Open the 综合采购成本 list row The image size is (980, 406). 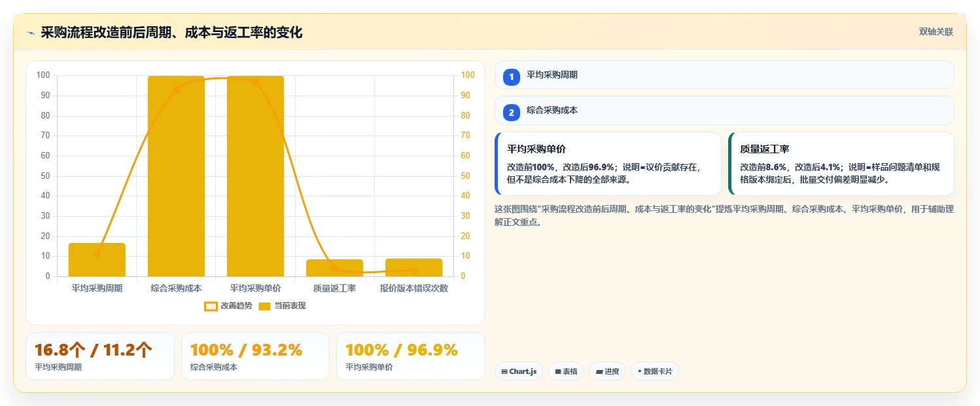click(724, 110)
